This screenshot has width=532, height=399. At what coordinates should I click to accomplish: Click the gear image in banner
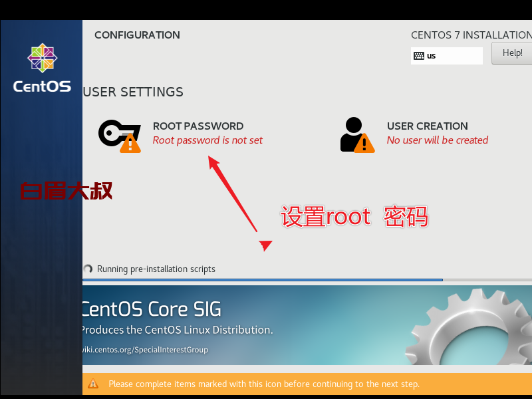pos(469,328)
